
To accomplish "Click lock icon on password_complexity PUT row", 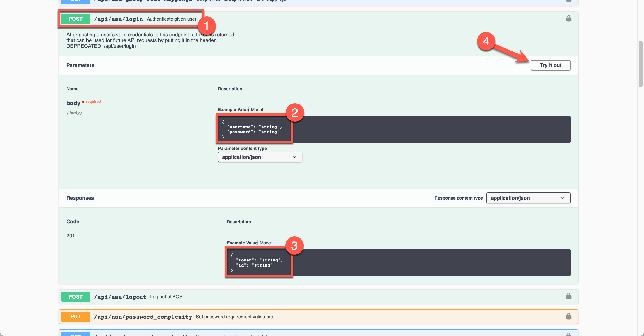I will pos(568,317).
